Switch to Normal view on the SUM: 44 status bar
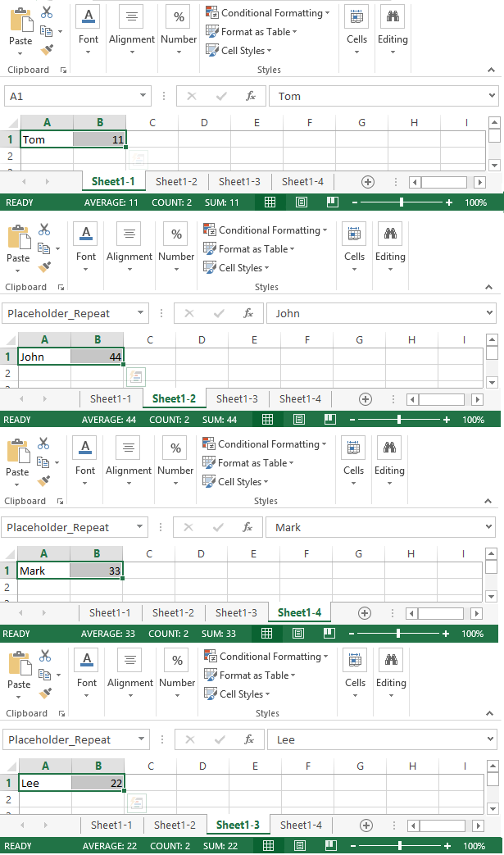Image resolution: width=504 pixels, height=855 pixels. 267,420
